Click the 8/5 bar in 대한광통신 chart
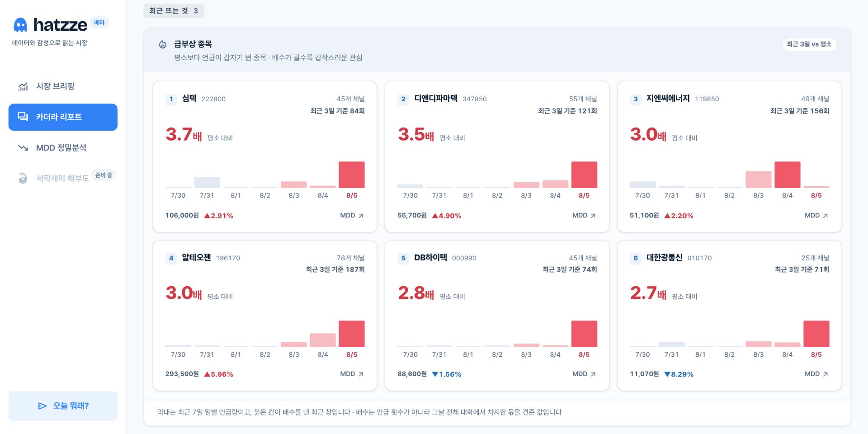 pyautogui.click(x=816, y=334)
